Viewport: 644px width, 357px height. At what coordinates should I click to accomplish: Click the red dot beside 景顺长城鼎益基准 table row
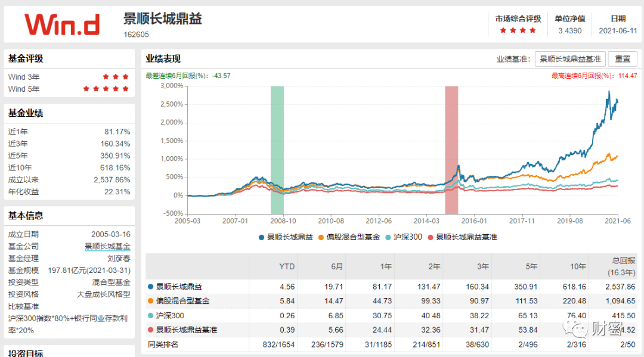pos(150,330)
